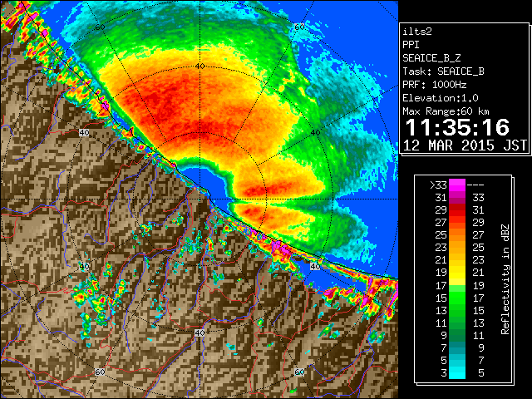Click the 40 km ring label southwest on land
This screenshot has width=532, height=399.
(x=84, y=266)
